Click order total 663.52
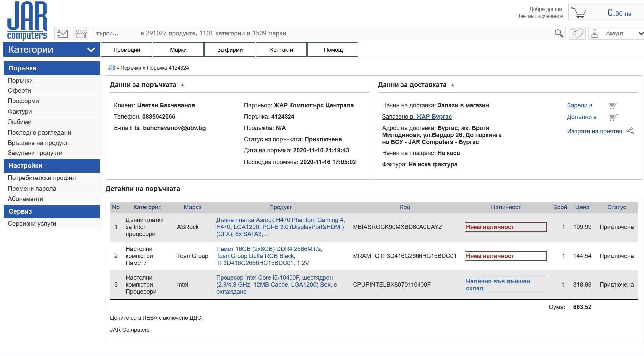 click(x=582, y=307)
